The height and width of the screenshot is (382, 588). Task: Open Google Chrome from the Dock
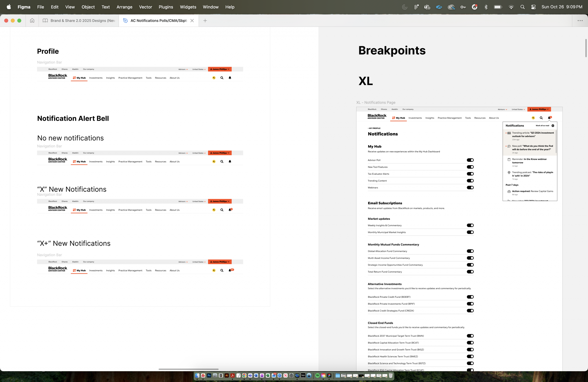coord(244,376)
